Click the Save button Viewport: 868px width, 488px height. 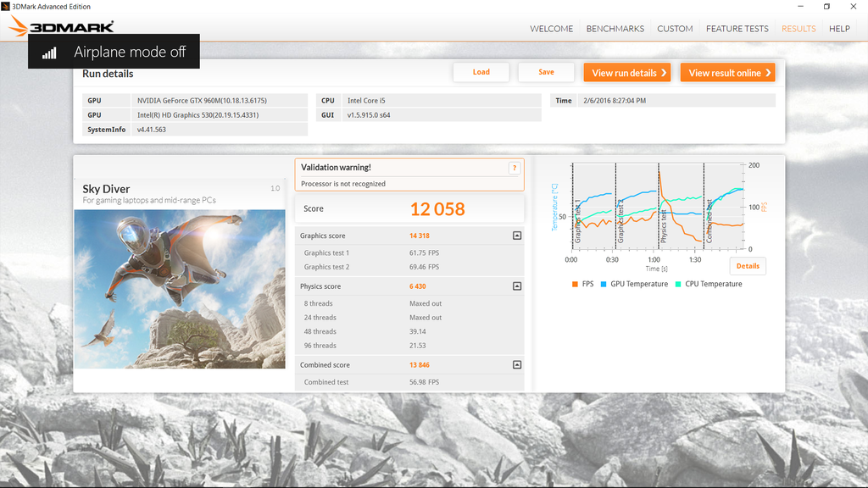pos(546,72)
